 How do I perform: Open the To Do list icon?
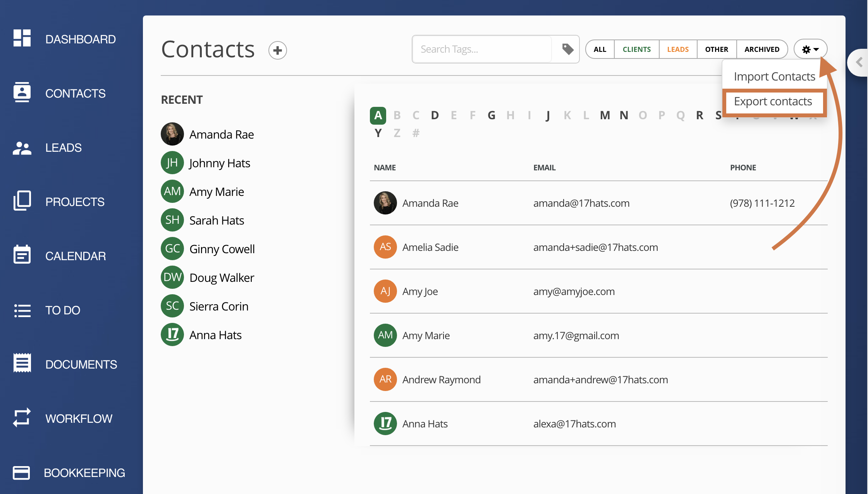click(22, 310)
